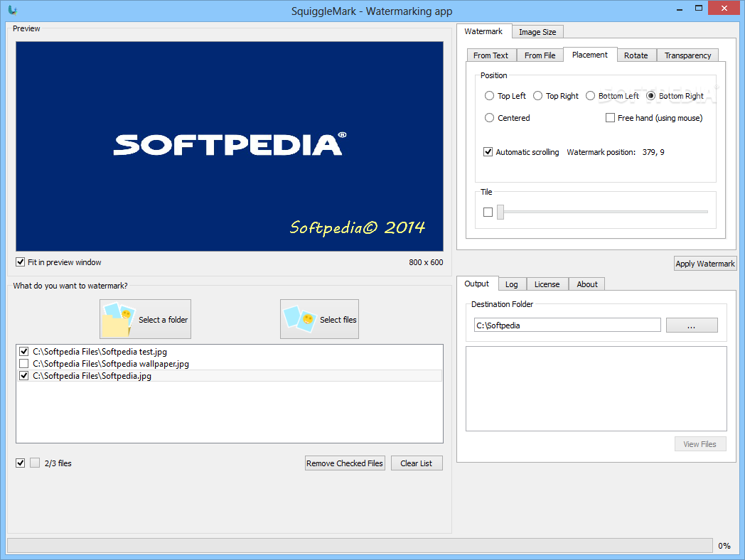Select the C:\Softpedia Files\Softpedia.jpg row text

[92, 376]
